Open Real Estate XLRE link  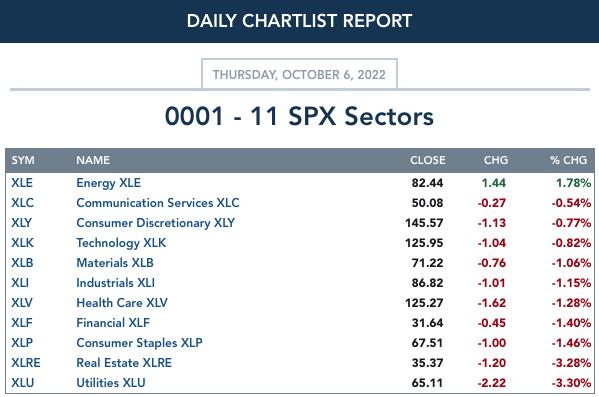pos(124,363)
